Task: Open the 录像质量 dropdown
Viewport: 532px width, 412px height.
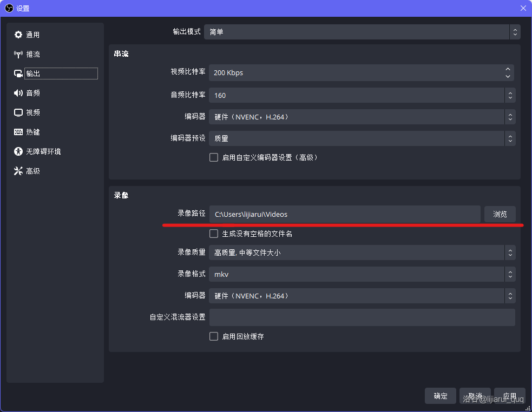Action: click(x=362, y=252)
